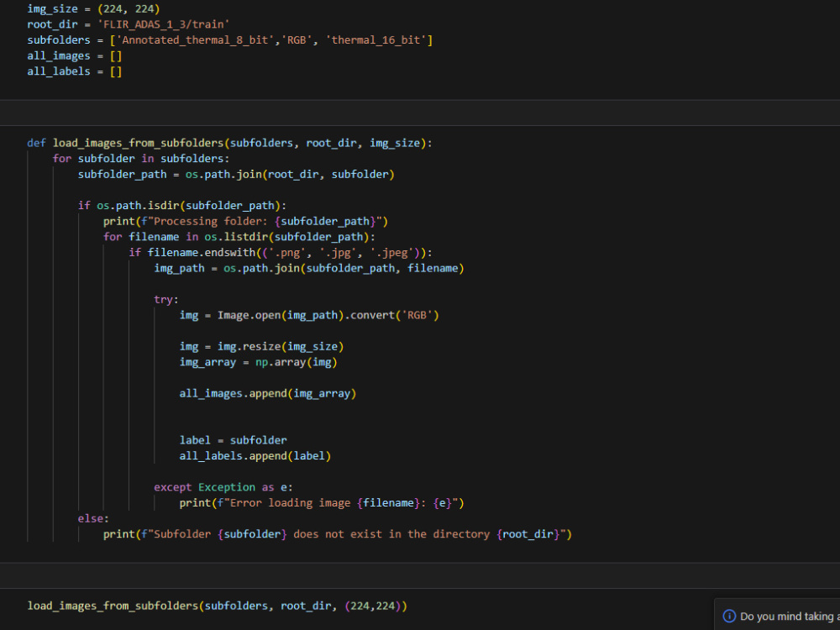Click the 'Processing folder' print statement
This screenshot has height=630, width=840.
245,221
